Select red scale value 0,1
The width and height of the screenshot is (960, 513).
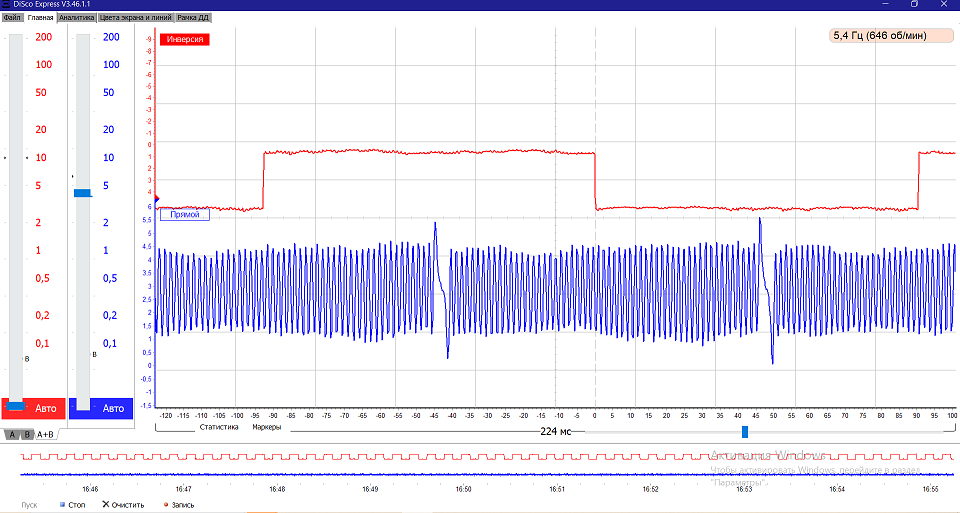(42, 343)
